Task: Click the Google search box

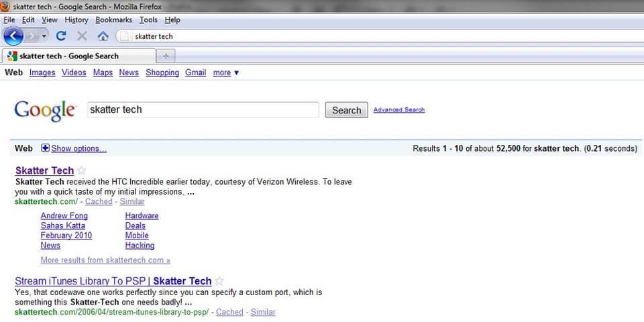Action: pyautogui.click(x=203, y=109)
